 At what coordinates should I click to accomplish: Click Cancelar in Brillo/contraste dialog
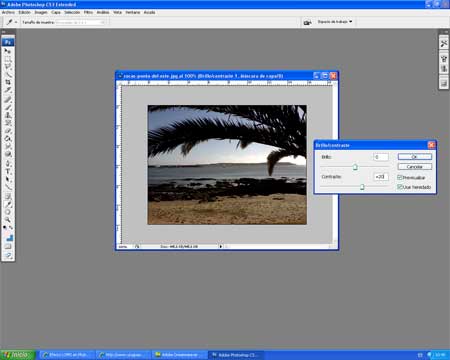[x=414, y=166]
